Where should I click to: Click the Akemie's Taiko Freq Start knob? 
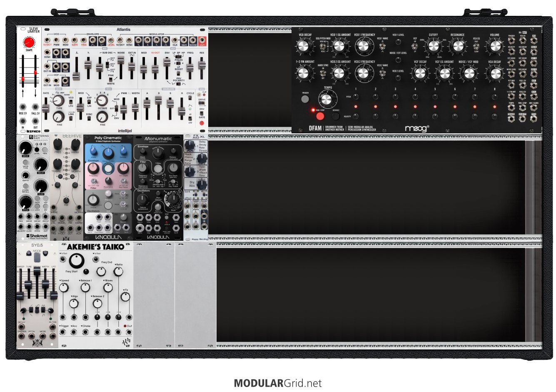(x=77, y=261)
